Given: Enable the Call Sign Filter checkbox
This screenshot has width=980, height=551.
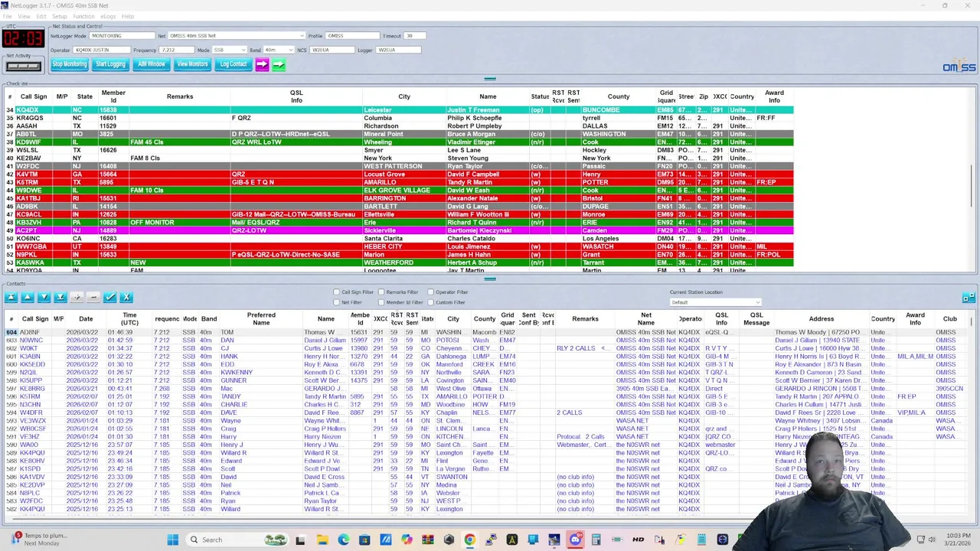Looking at the screenshot, I should coord(336,292).
